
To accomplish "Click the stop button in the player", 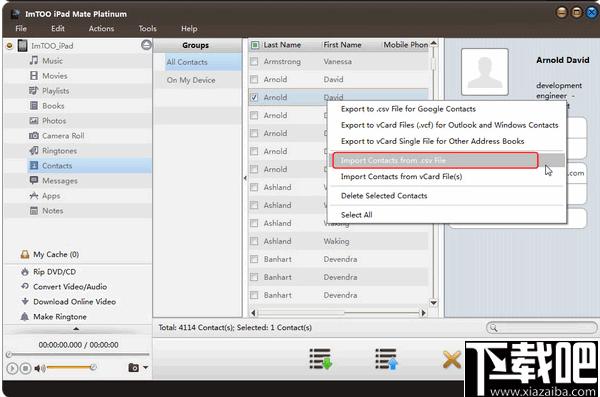I will click(x=25, y=368).
